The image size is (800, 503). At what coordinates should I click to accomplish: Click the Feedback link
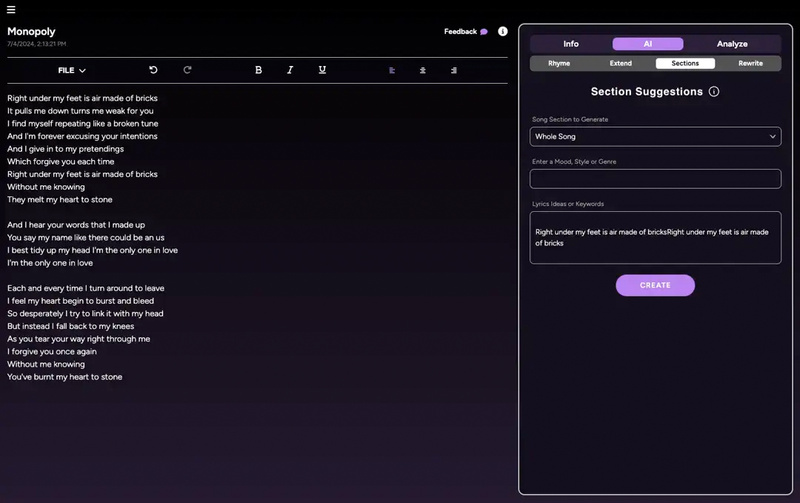[465, 32]
